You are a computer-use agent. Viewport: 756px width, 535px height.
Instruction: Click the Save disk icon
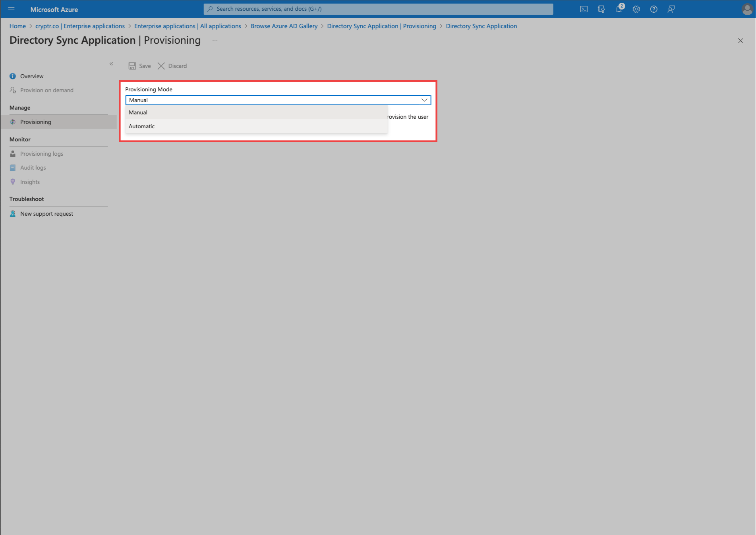point(132,66)
